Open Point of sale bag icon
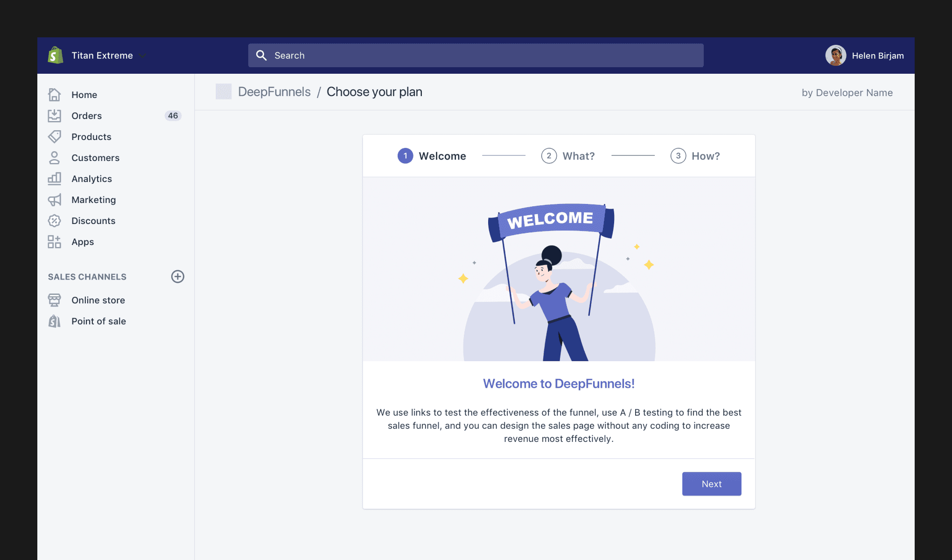Image resolution: width=952 pixels, height=560 pixels. tap(55, 321)
